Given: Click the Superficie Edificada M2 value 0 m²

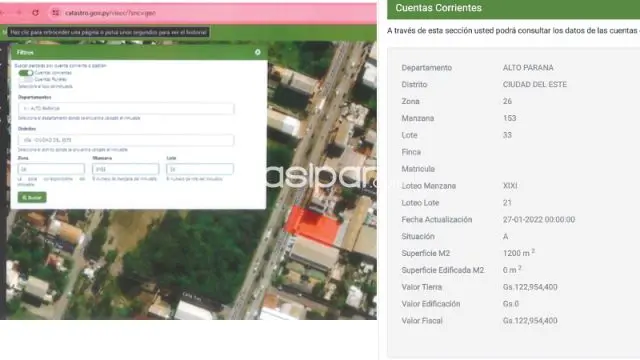Looking at the screenshot, I should tap(512, 270).
